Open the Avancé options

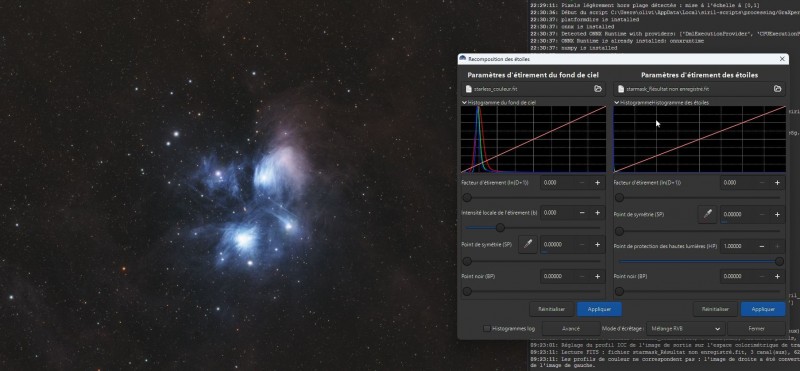pos(571,329)
